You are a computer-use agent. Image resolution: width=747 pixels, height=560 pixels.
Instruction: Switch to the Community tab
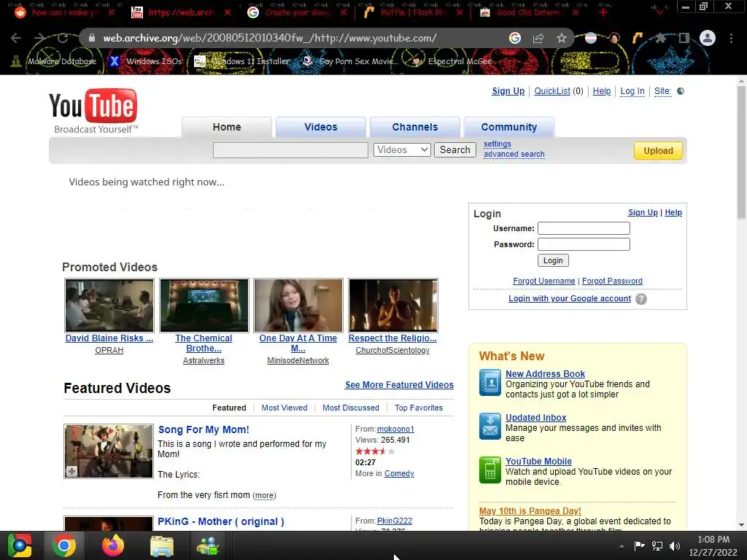(508, 127)
